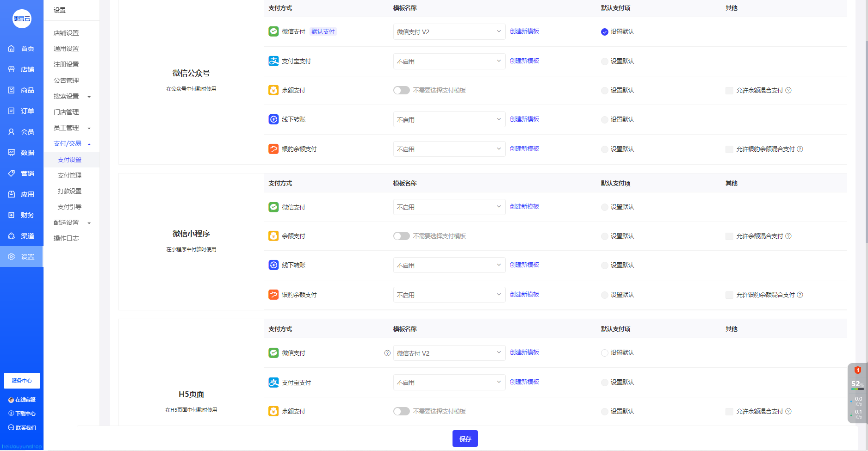This screenshot has height=451, width=868.
Task: Click the Alipay icon under 微信公众号
Action: point(273,61)
